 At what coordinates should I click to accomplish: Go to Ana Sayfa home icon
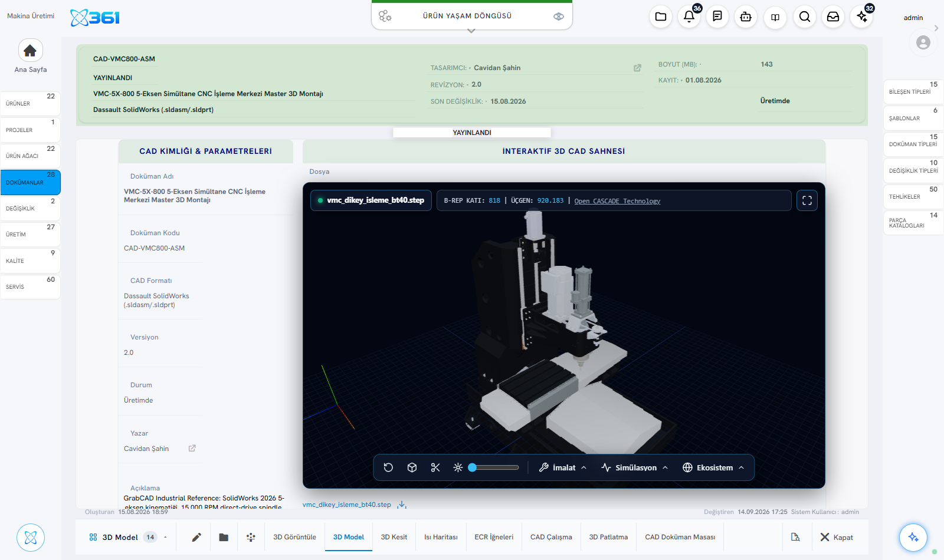(30, 51)
